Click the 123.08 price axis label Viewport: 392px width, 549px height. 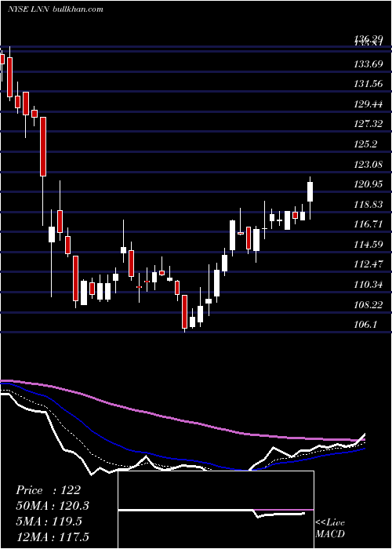(368, 164)
